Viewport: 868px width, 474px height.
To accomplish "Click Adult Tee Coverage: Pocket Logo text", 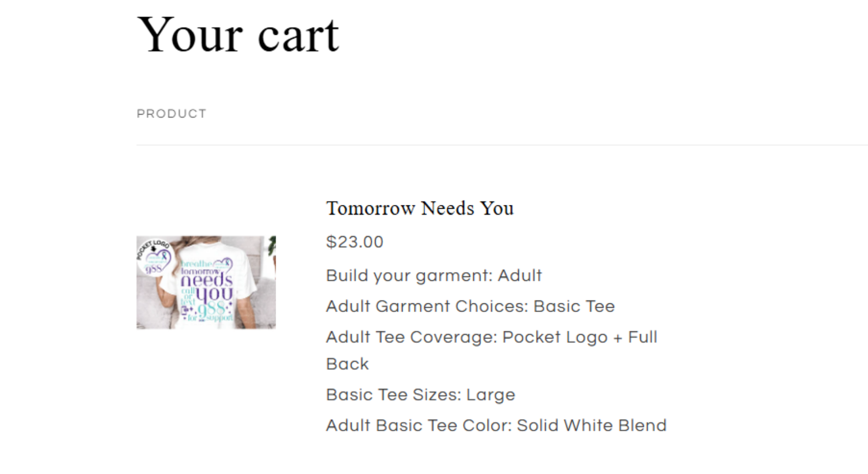I will pyautogui.click(x=492, y=337).
